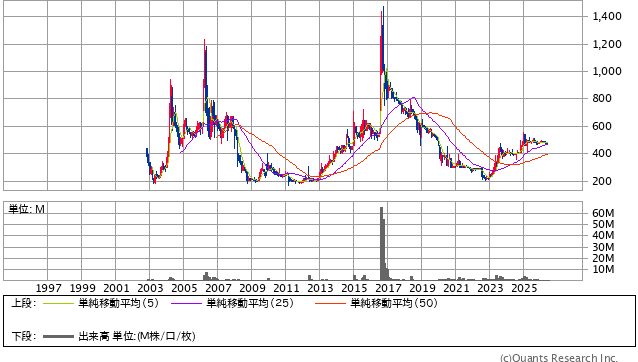Click the 2011 year label on axis
The width and height of the screenshot is (638, 362).
(x=286, y=288)
